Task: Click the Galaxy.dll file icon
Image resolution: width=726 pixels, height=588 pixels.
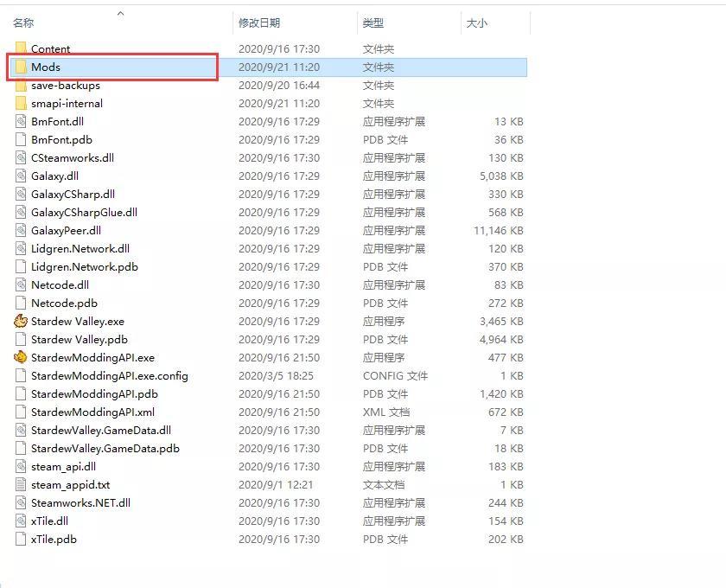Action: [21, 176]
